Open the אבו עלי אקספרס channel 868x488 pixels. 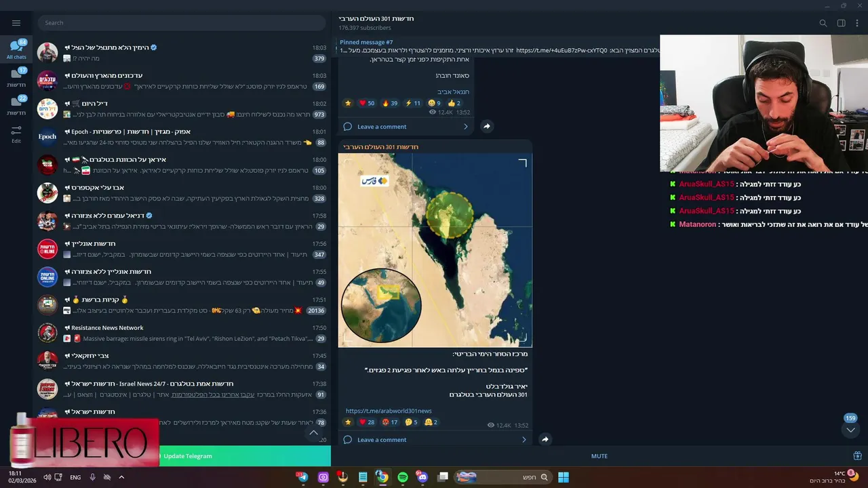182,192
